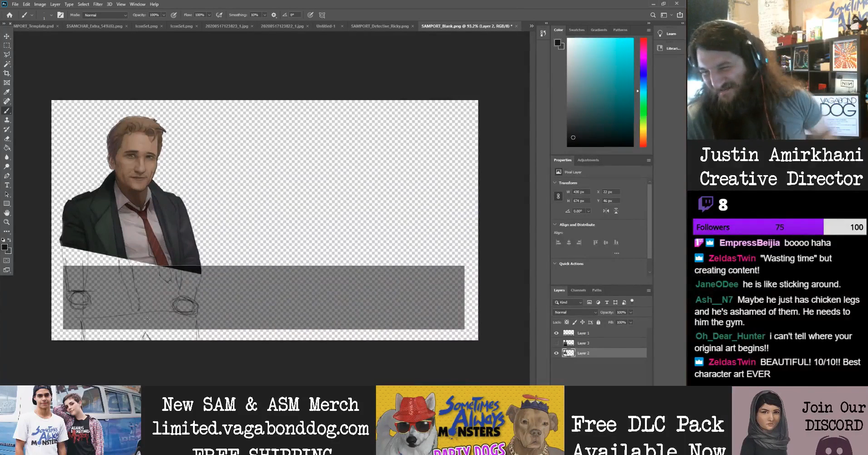Select the Path Selection tool
Screen dimensions: 868x455
point(7,195)
